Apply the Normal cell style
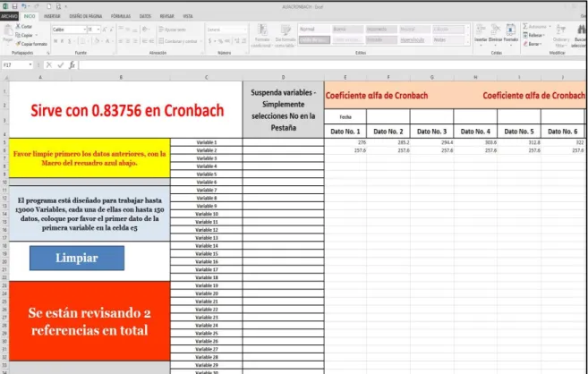 pyautogui.click(x=314, y=30)
